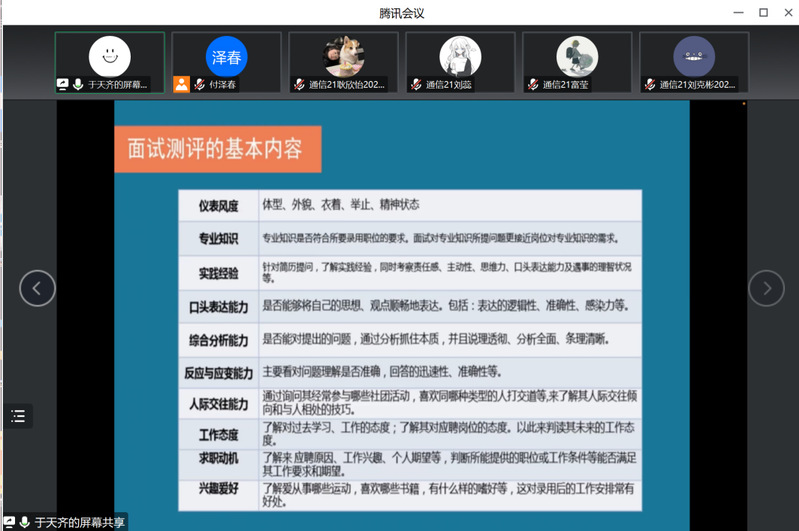Click the muted mic icon beside 通信21刘蕊

click(416, 85)
